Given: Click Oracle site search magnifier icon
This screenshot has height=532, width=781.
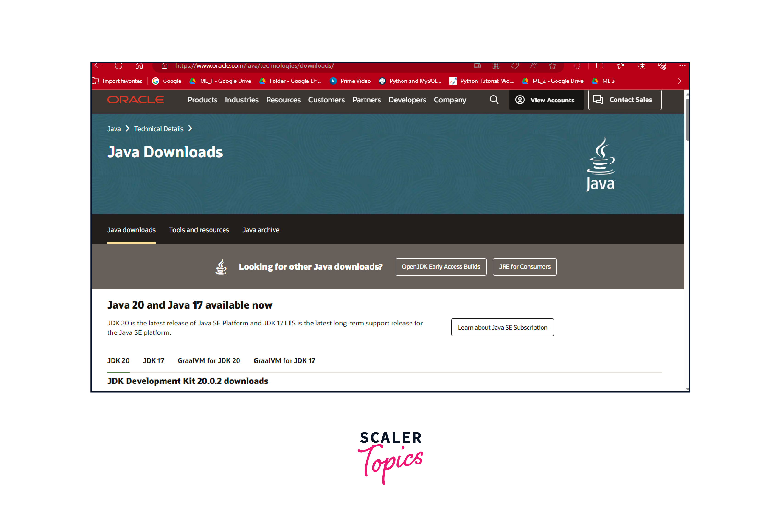Looking at the screenshot, I should (x=494, y=100).
